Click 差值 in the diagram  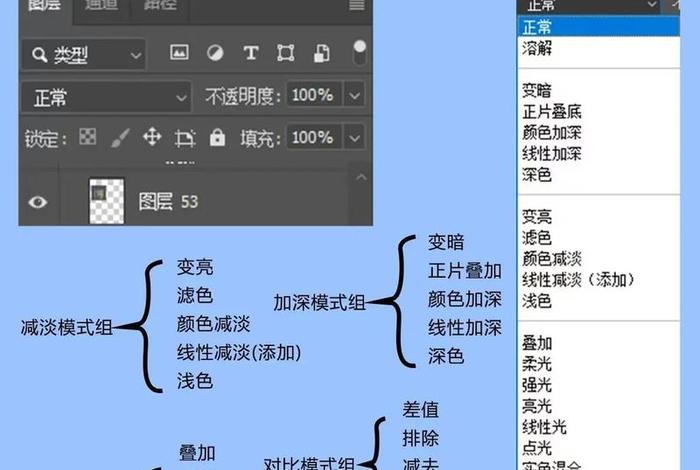click(x=420, y=409)
